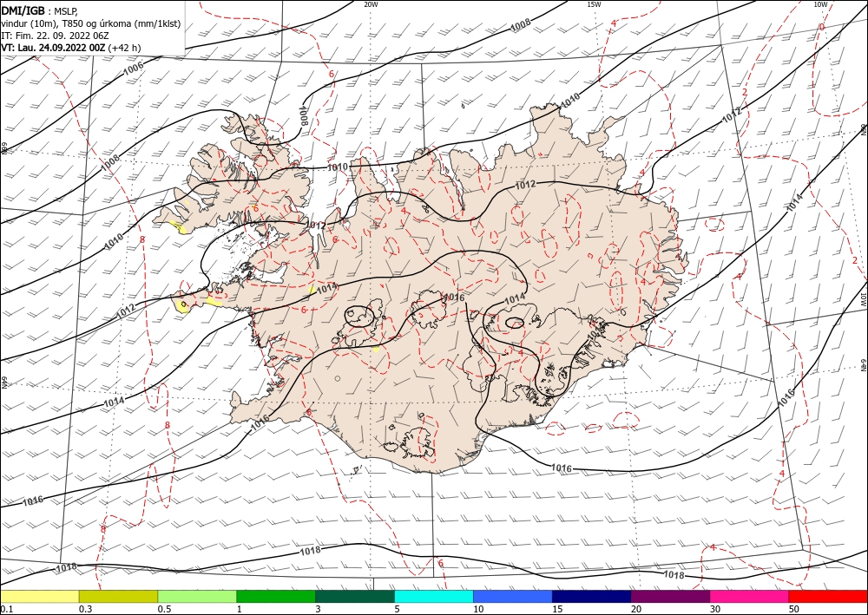Select the dark green 3–5 legend band
The height and width of the screenshot is (615, 868).
(355, 596)
